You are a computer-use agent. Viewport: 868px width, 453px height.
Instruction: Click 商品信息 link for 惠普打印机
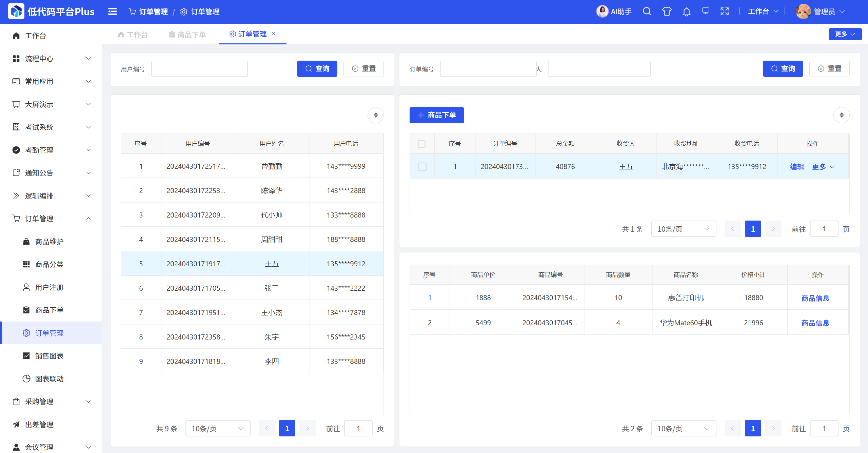[815, 298]
